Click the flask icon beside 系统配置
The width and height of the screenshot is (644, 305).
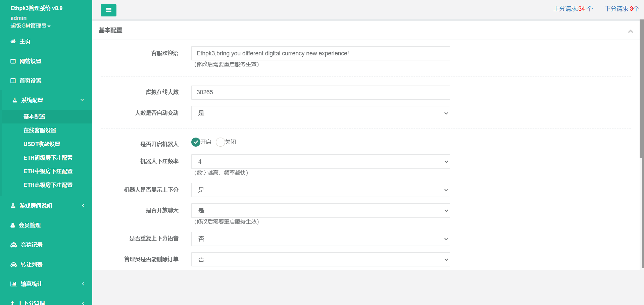pos(15,100)
